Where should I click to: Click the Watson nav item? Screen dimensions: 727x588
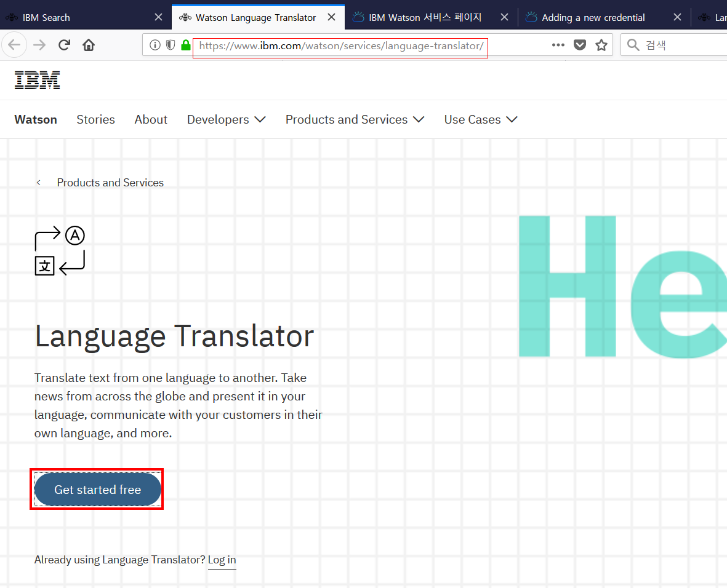click(x=36, y=119)
